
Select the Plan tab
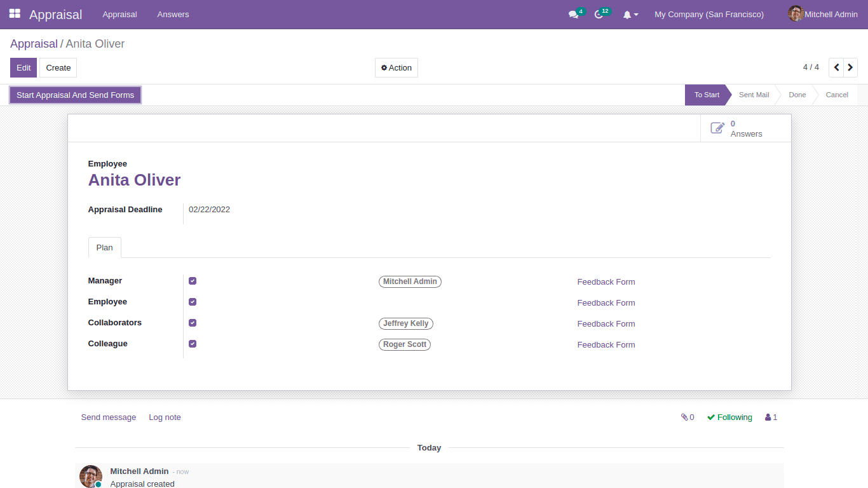coord(104,247)
